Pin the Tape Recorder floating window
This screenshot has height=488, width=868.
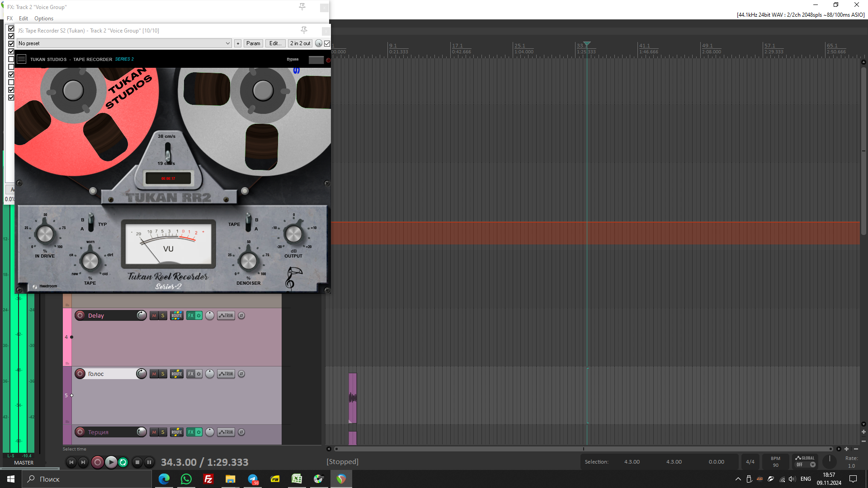pos(304,30)
